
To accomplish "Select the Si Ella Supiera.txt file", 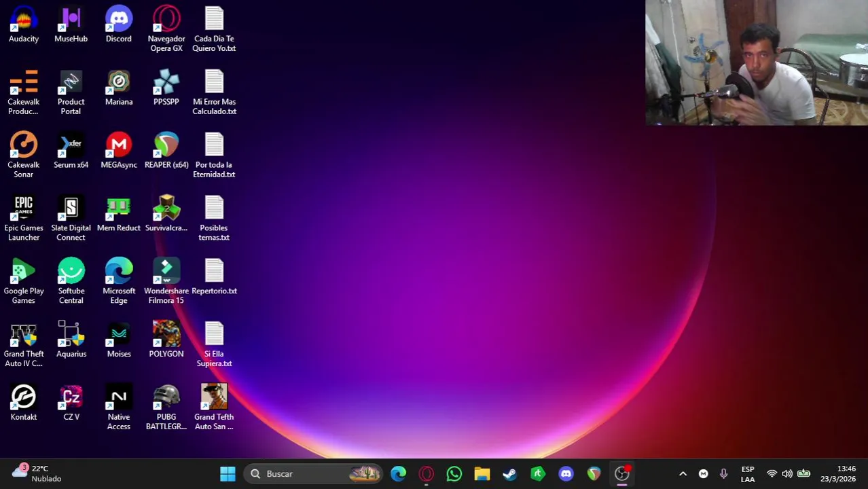I will pyautogui.click(x=214, y=345).
